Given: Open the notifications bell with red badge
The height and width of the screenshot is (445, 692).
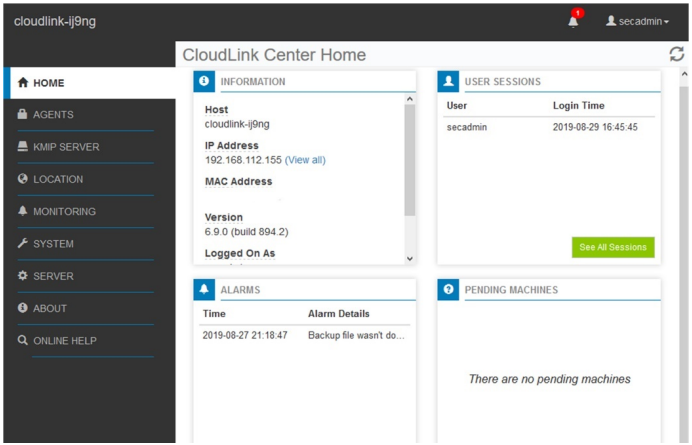Looking at the screenshot, I should click(574, 20).
